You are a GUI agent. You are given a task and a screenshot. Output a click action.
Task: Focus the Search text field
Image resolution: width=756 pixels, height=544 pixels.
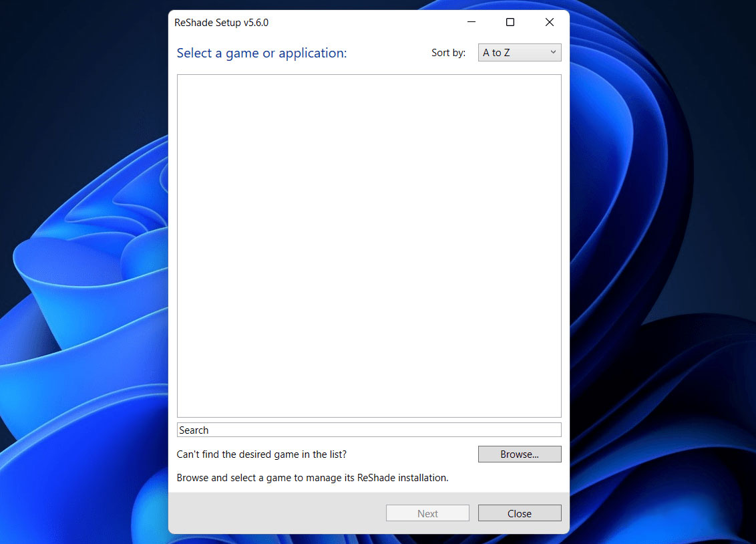[369, 430]
